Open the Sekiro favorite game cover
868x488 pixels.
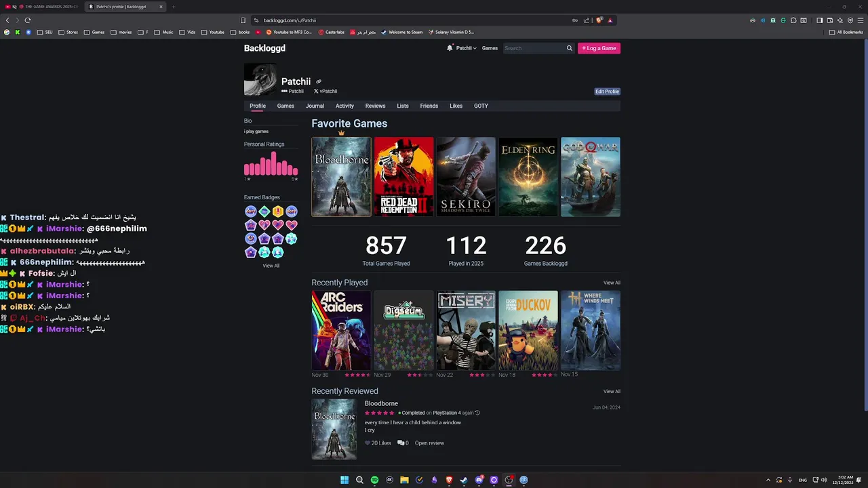tap(466, 177)
